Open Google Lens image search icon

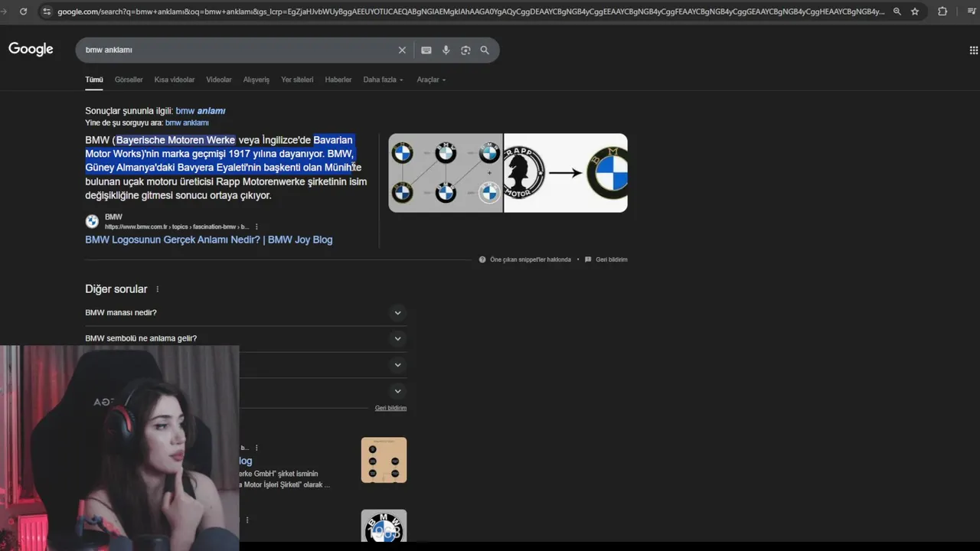[x=465, y=50]
